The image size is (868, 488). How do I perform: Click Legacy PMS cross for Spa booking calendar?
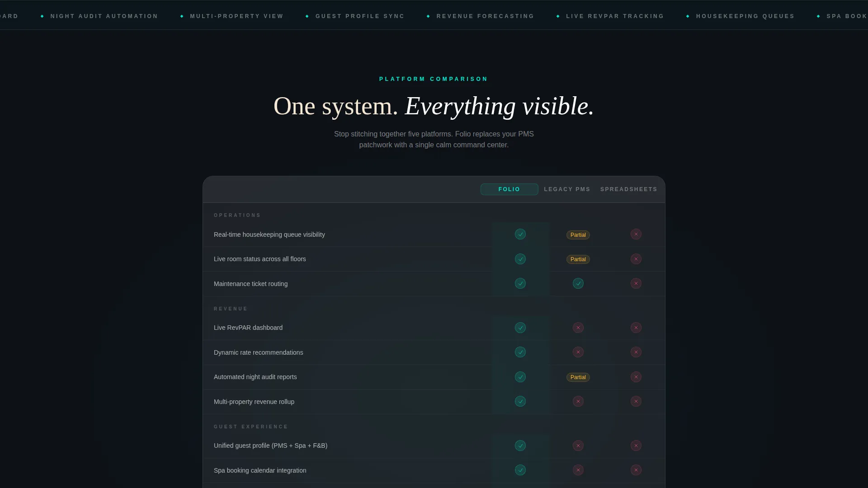[x=578, y=470]
